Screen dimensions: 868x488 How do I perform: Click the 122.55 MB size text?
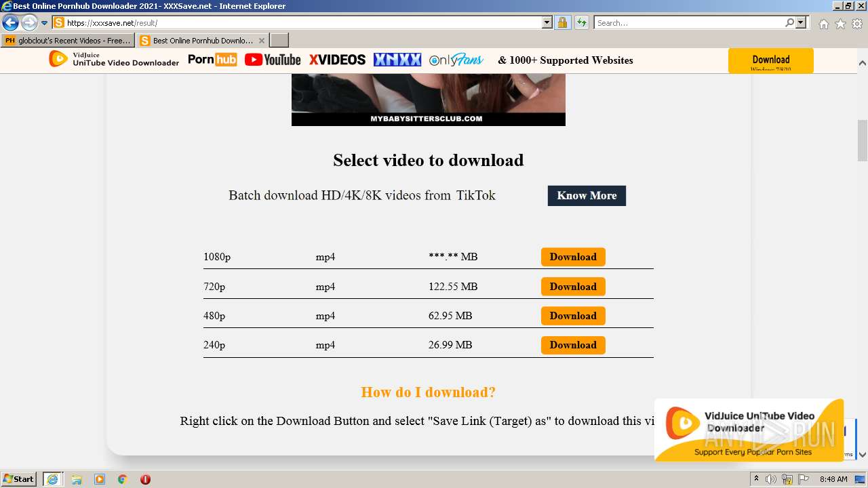coord(453,287)
